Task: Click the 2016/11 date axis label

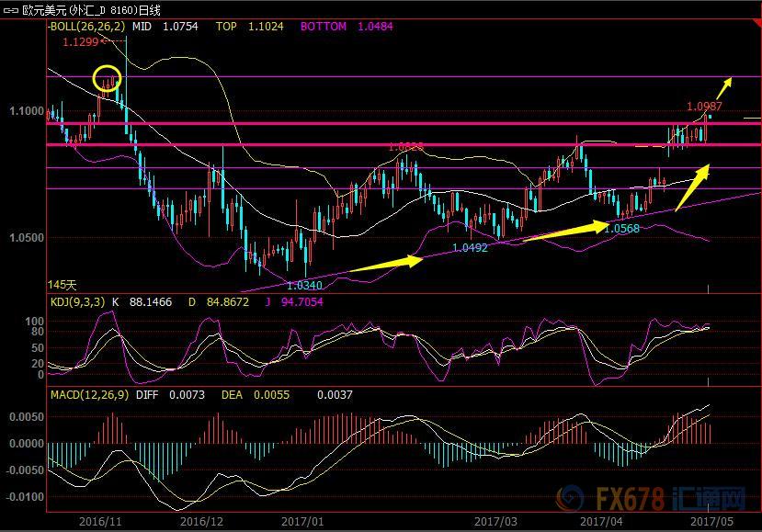Action: [100, 522]
